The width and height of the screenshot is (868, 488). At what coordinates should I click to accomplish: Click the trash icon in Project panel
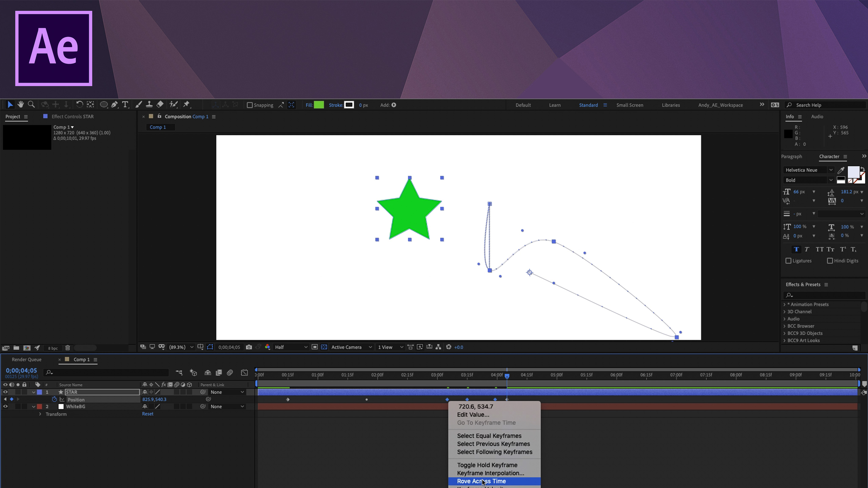(67, 348)
